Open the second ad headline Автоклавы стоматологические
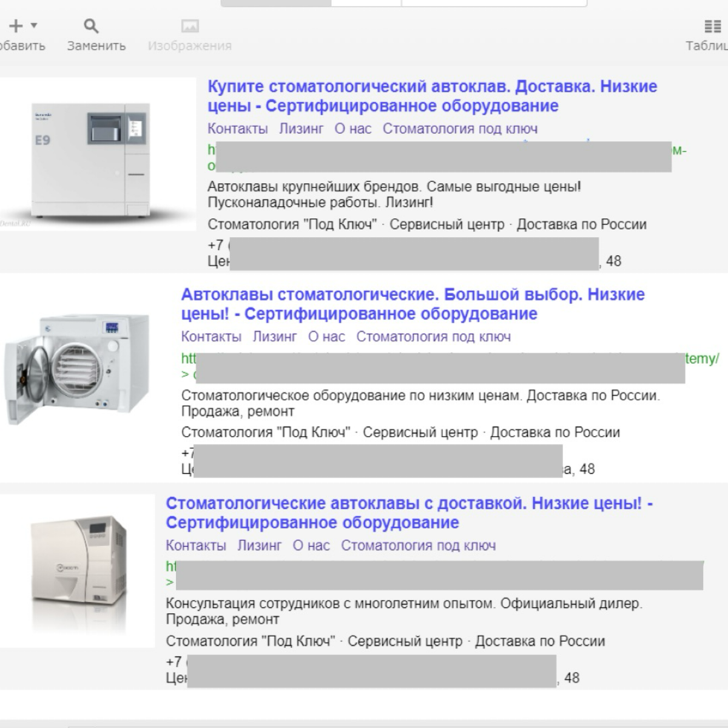This screenshot has width=728, height=728. [413, 304]
